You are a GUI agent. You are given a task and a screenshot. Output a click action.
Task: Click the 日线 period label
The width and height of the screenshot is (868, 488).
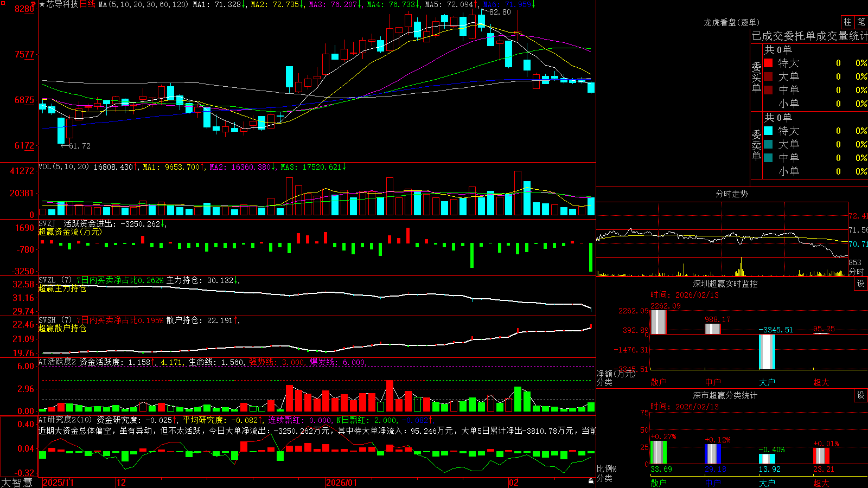[87, 4]
